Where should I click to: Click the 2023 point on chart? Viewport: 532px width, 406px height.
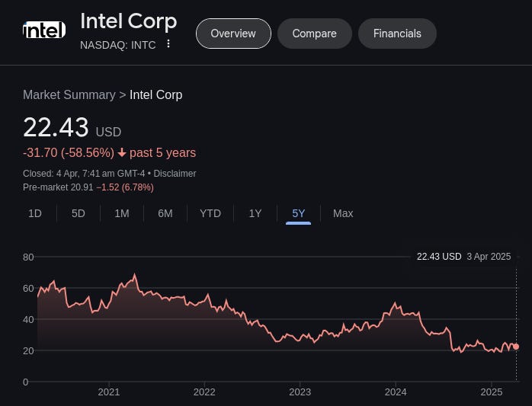pyautogui.click(x=300, y=392)
